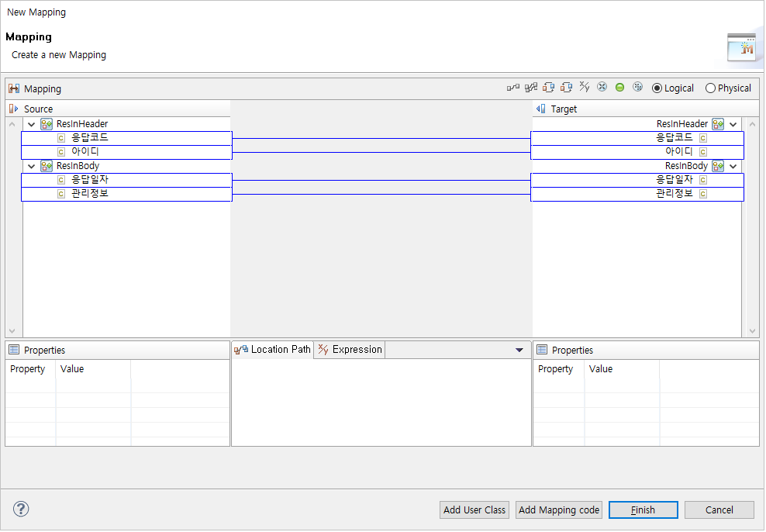Click the copy element down icon
The image size is (766, 532).
coord(549,87)
